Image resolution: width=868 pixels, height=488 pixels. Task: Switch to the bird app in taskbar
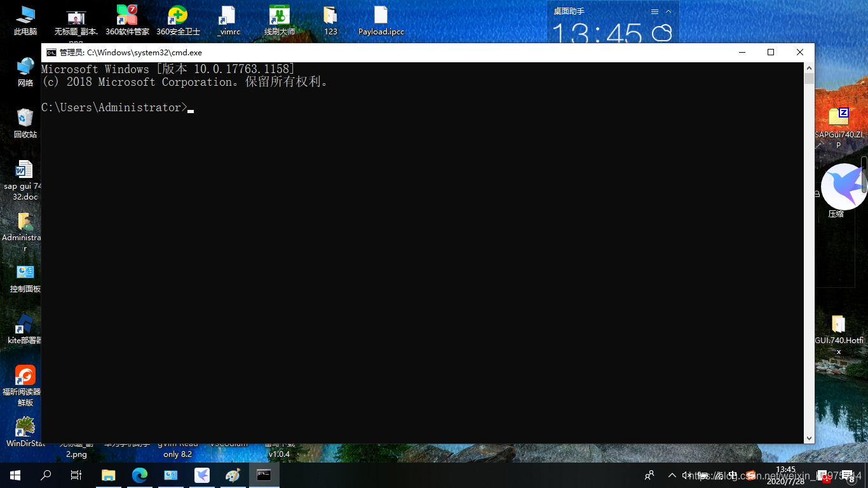click(x=202, y=475)
